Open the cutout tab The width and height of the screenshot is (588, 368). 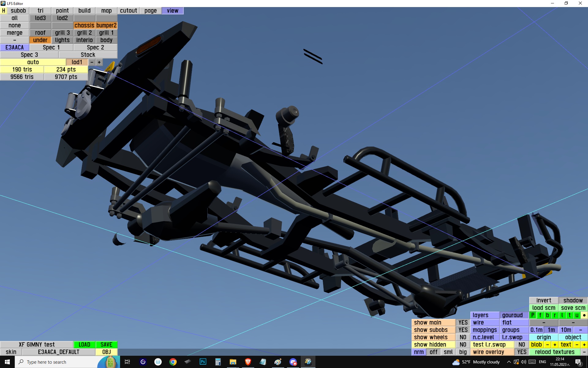point(128,11)
